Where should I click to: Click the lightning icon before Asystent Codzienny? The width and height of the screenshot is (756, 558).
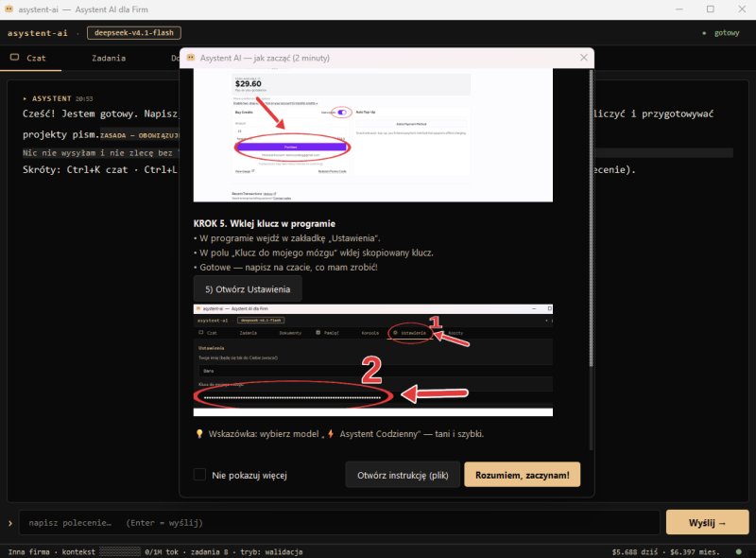coord(331,433)
